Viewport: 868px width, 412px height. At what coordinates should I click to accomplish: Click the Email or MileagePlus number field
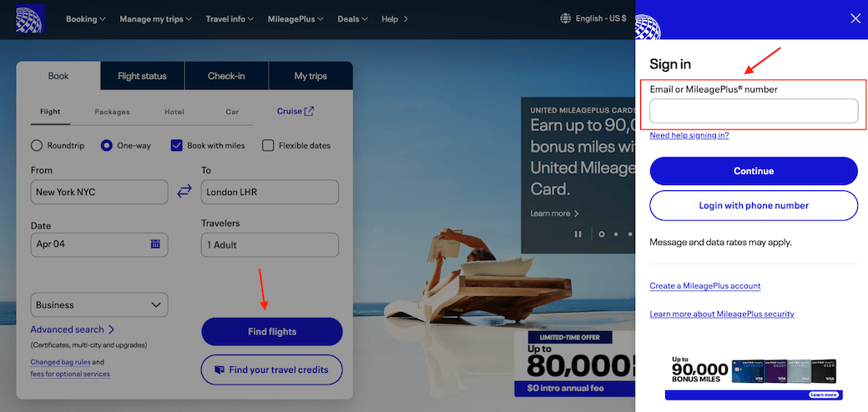pos(754,111)
